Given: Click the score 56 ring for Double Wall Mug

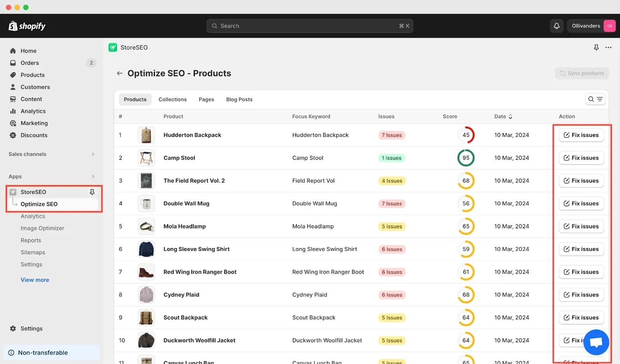Looking at the screenshot, I should coord(466,204).
